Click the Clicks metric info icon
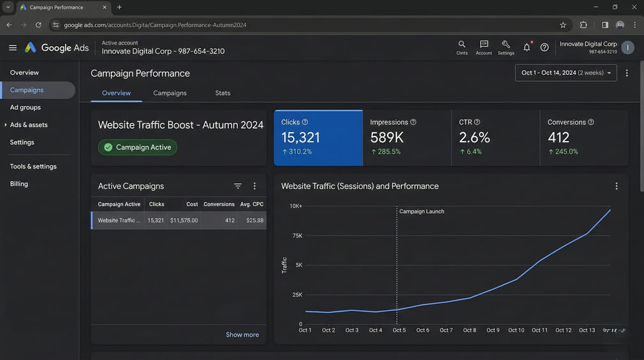 tap(305, 122)
